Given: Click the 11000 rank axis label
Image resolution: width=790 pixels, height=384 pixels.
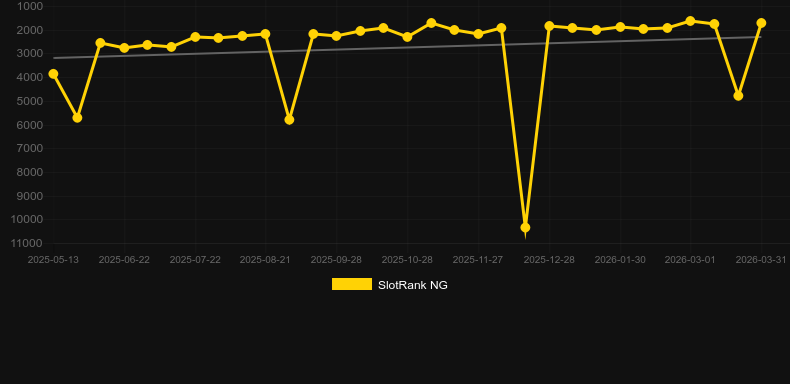Looking at the screenshot, I should [x=28, y=243].
